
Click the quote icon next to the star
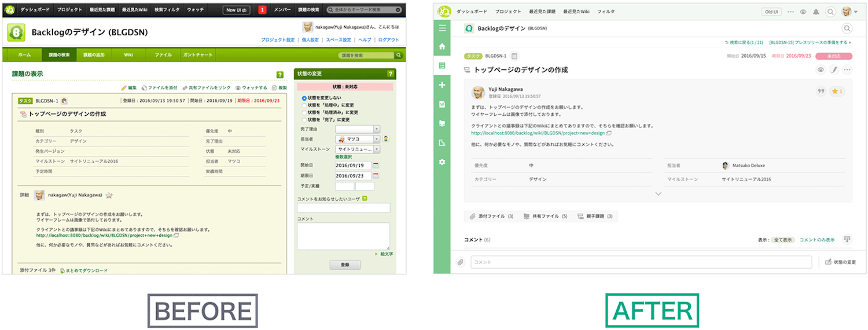821,91
